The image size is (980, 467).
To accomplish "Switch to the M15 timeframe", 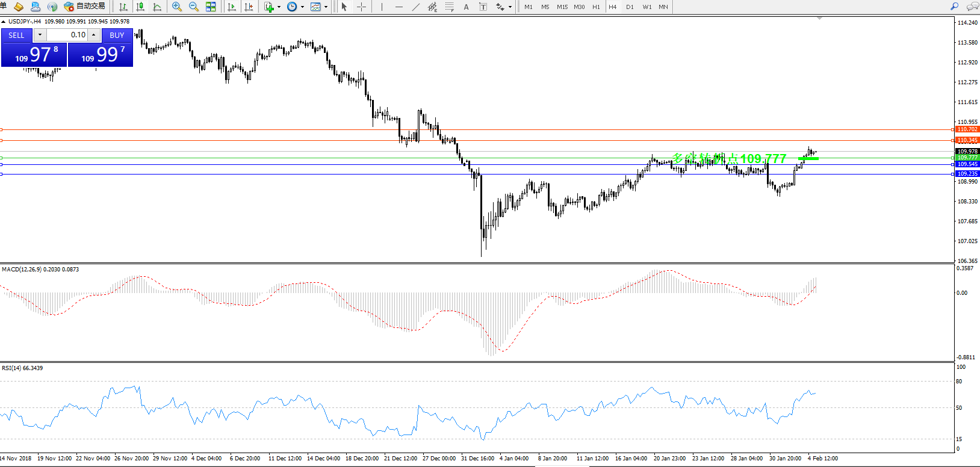I will coord(562,7).
